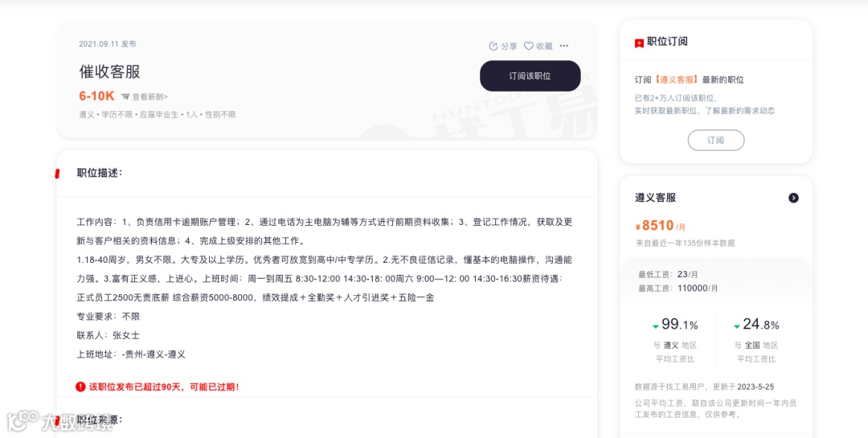Click the 职位描述 section heading

click(100, 173)
